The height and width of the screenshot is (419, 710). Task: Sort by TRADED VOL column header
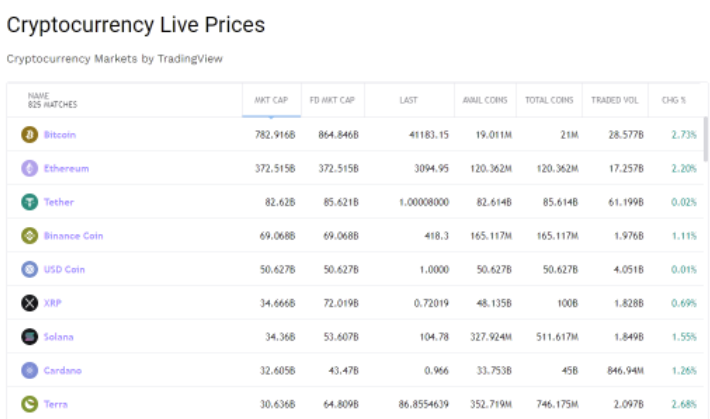(614, 100)
